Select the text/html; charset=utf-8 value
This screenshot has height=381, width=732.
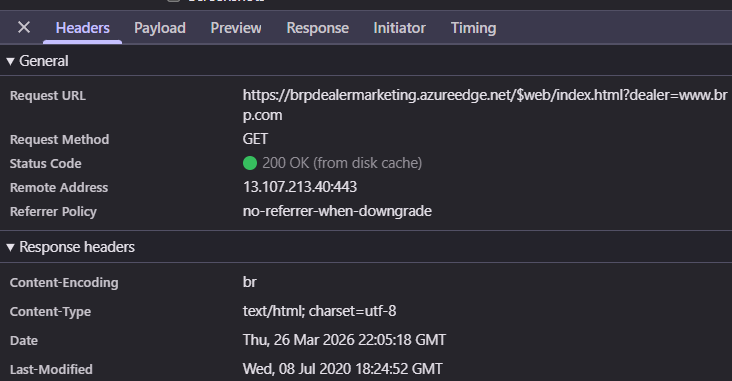pos(319,311)
